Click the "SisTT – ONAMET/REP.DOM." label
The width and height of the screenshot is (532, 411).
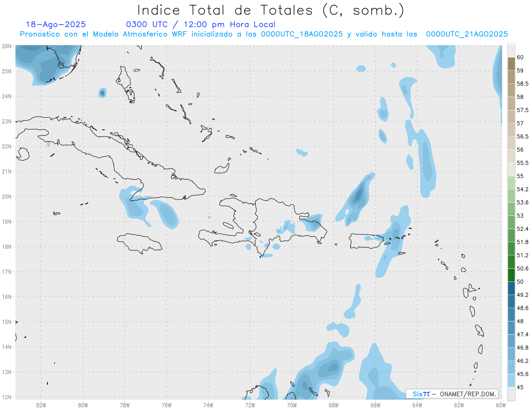click(452, 394)
